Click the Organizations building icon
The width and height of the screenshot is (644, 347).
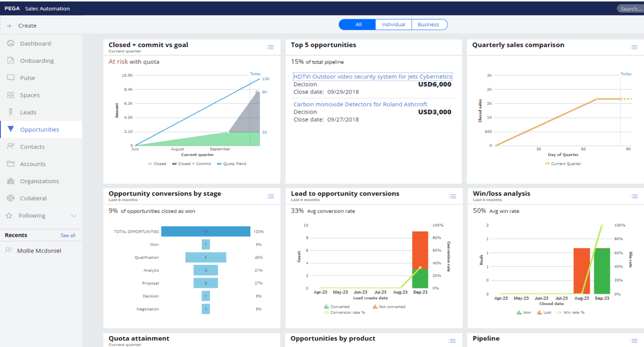(x=11, y=181)
